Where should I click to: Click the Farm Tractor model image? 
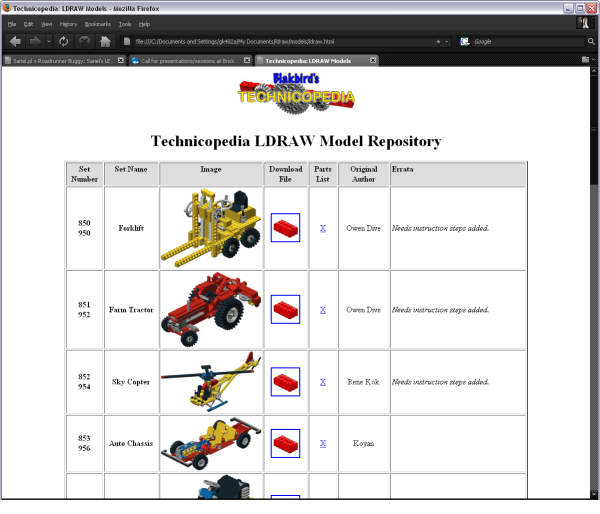pos(211,310)
